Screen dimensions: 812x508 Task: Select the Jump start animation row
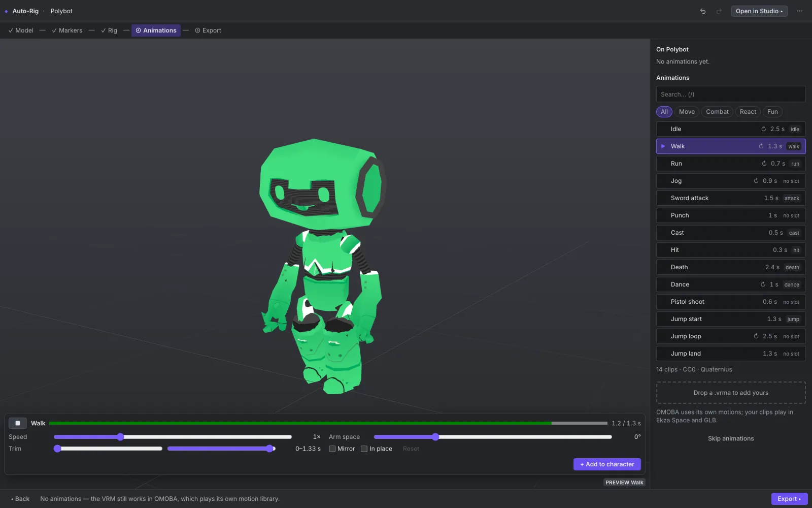click(x=731, y=319)
